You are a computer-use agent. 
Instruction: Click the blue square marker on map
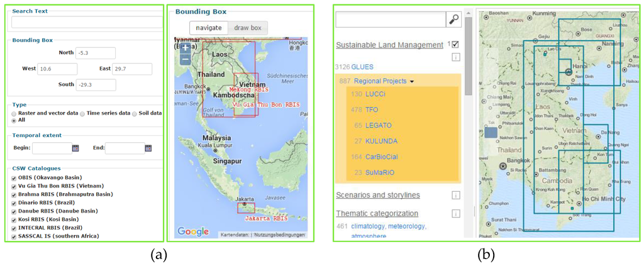tap(491, 132)
